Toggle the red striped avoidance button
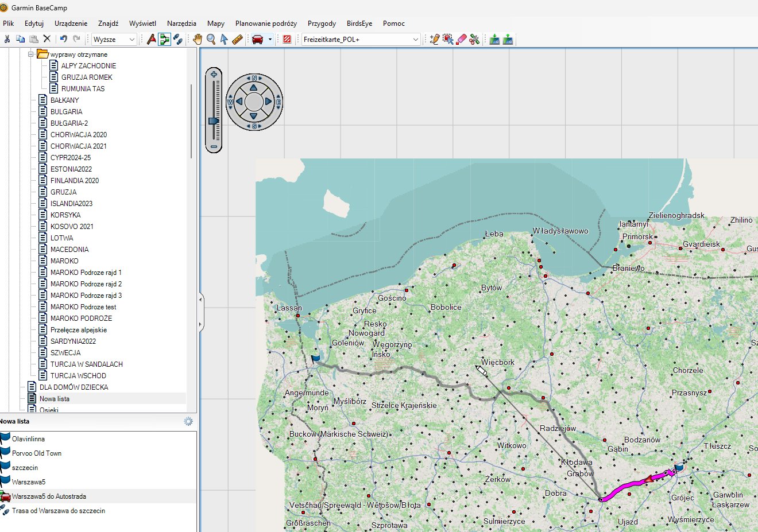Screen dimensions: 758x532 pos(287,39)
